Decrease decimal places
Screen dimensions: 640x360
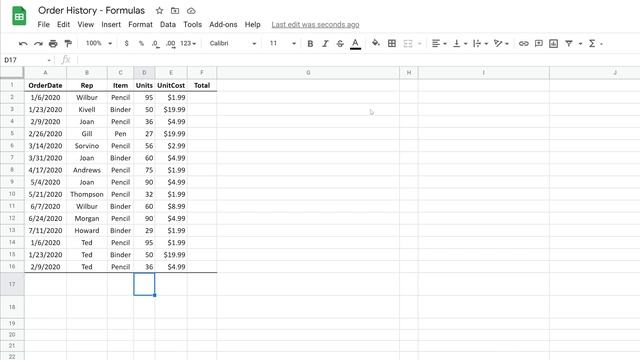(156, 43)
